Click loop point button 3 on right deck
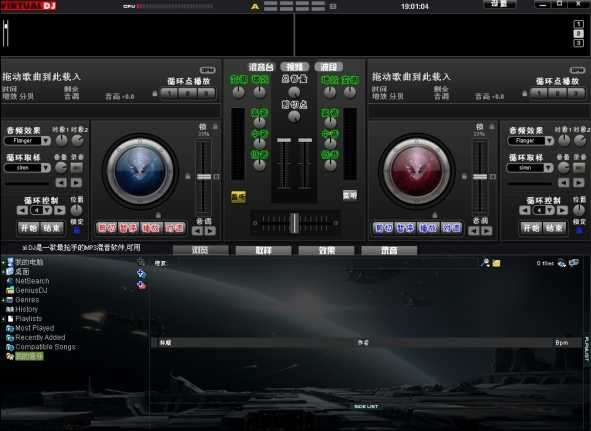The width and height of the screenshot is (591, 431). pyautogui.click(x=576, y=93)
